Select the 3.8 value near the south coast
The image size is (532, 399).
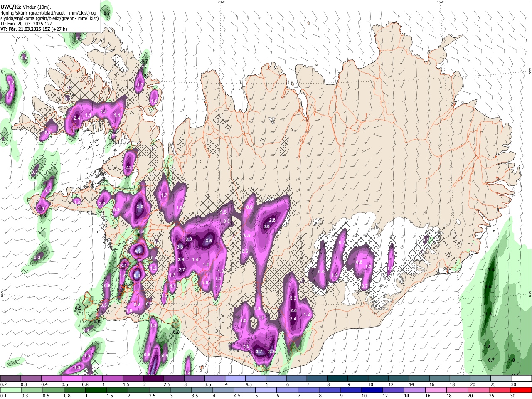click(272, 352)
